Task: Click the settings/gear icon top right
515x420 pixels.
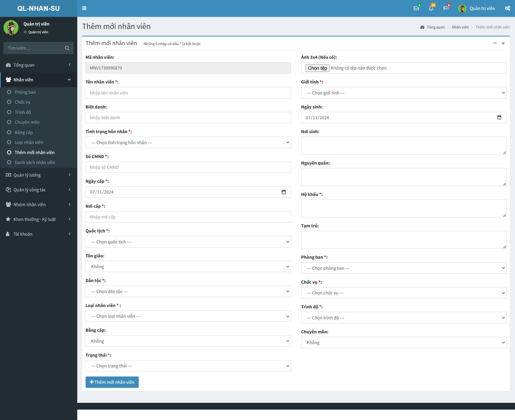Action: click(507, 9)
